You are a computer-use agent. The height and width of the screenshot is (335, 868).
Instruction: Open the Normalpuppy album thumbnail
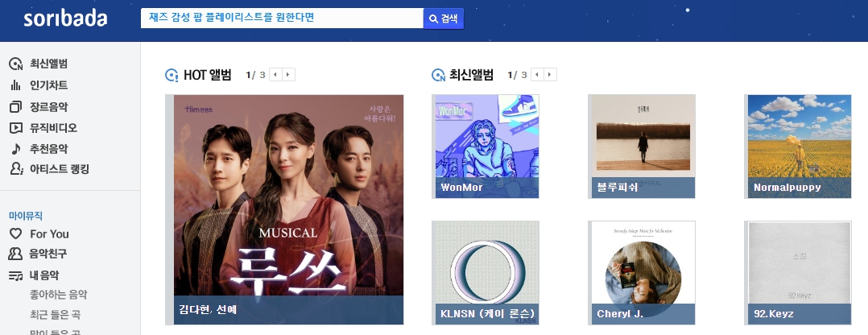pos(800,147)
